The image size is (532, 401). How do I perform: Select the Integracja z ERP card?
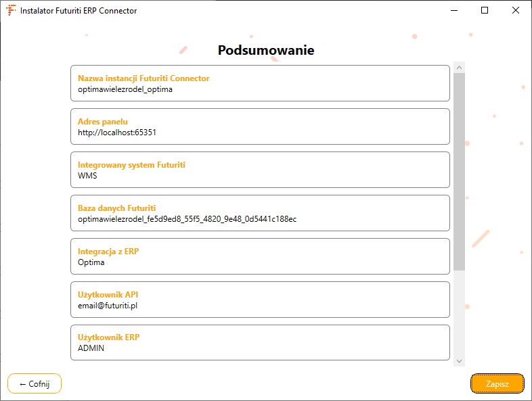tap(260, 256)
